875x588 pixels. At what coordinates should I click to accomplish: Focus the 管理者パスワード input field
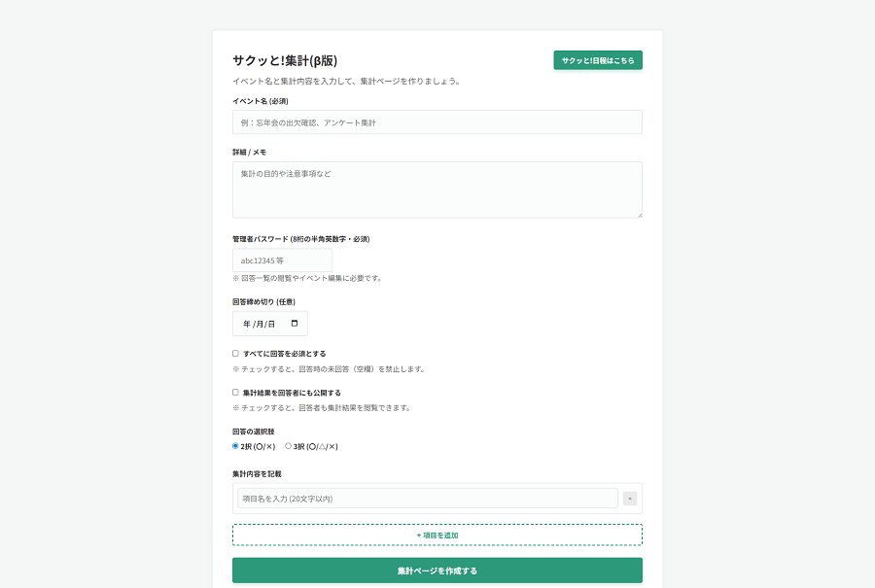(282, 260)
